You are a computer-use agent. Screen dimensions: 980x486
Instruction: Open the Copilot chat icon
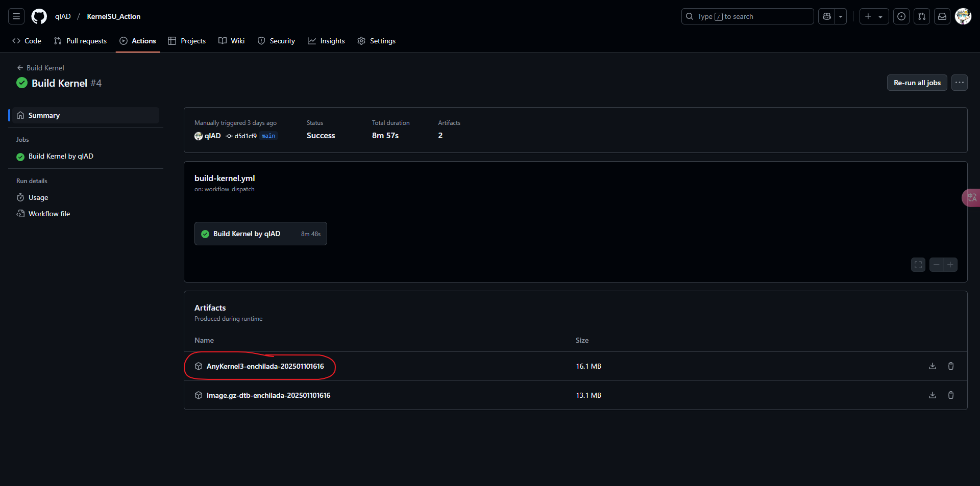click(x=827, y=16)
